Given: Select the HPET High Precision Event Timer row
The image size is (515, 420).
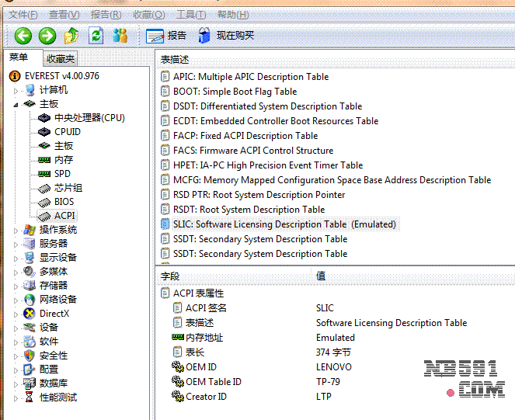Looking at the screenshot, I should [267, 165].
